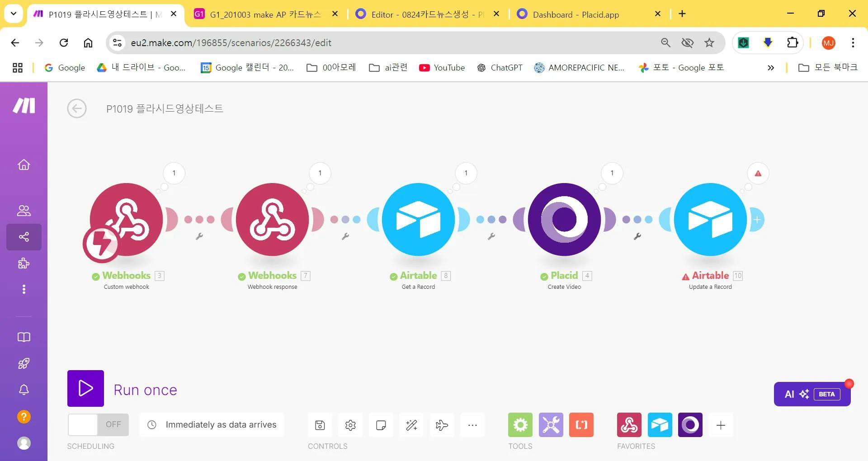The width and height of the screenshot is (868, 461).
Task: Click the scenario name P1019 플라시드영상테스트
Action: pyautogui.click(x=165, y=108)
